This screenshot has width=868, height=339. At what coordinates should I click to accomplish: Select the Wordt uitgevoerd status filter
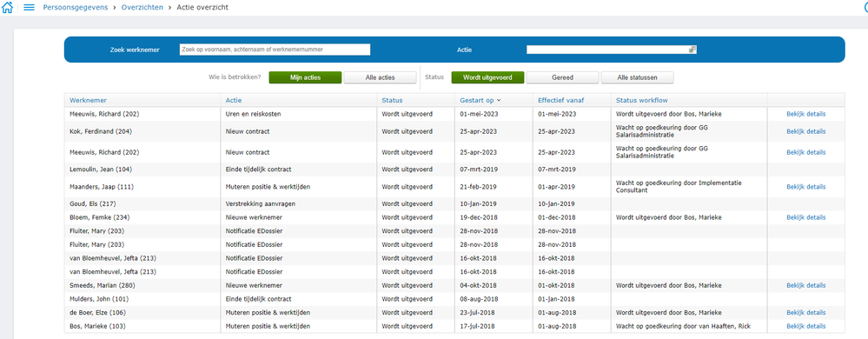[487, 77]
